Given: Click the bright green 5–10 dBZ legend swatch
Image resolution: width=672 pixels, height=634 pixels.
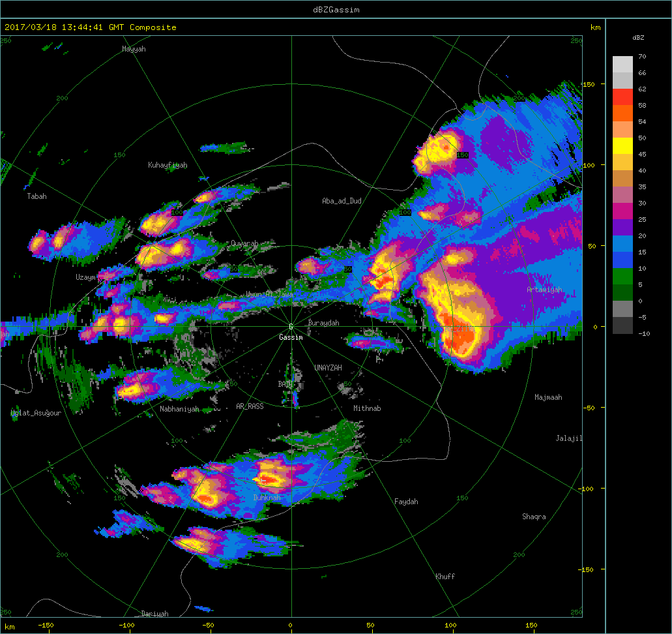Looking at the screenshot, I should click(622, 277).
